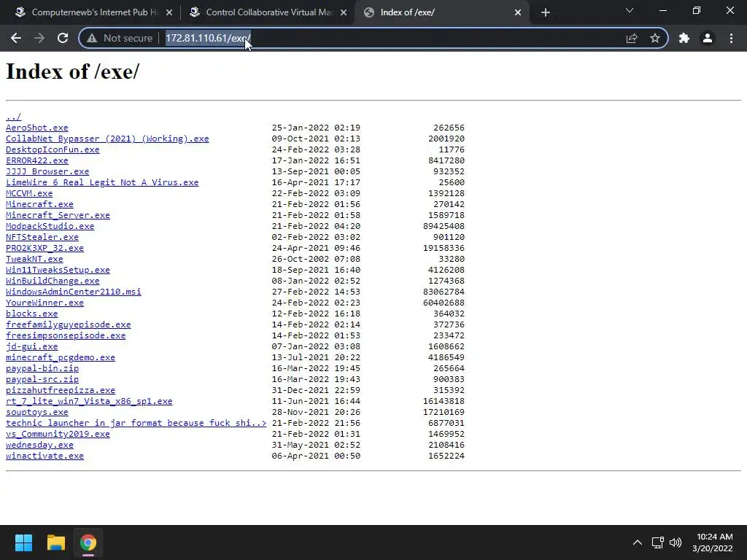Click the NFTStealer.exe link
Screen dimensions: 747x560
[42, 237]
